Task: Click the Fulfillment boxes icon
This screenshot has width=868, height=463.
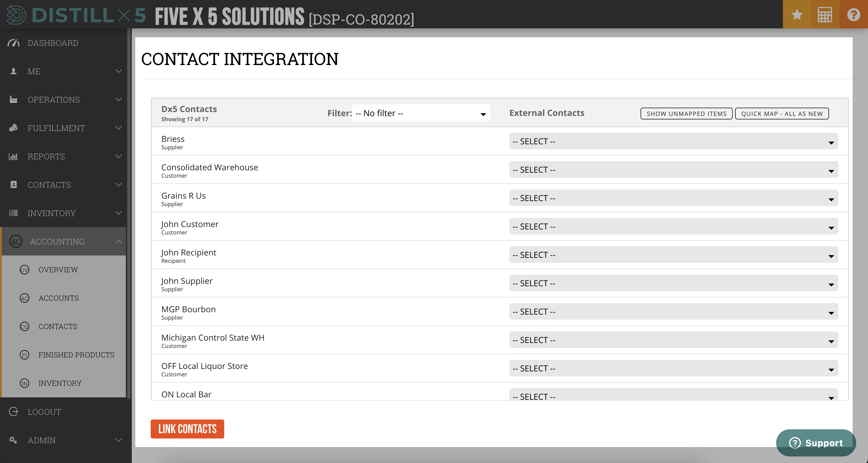Action: 14,128
